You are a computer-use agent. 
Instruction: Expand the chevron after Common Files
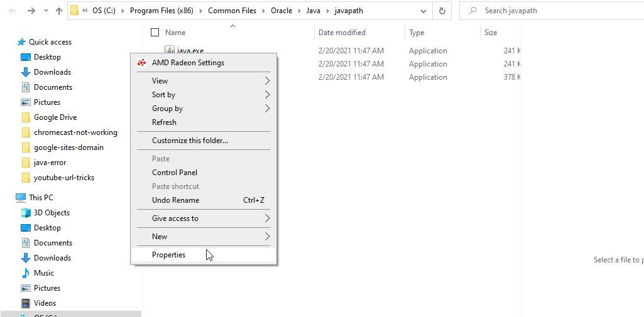(x=264, y=11)
